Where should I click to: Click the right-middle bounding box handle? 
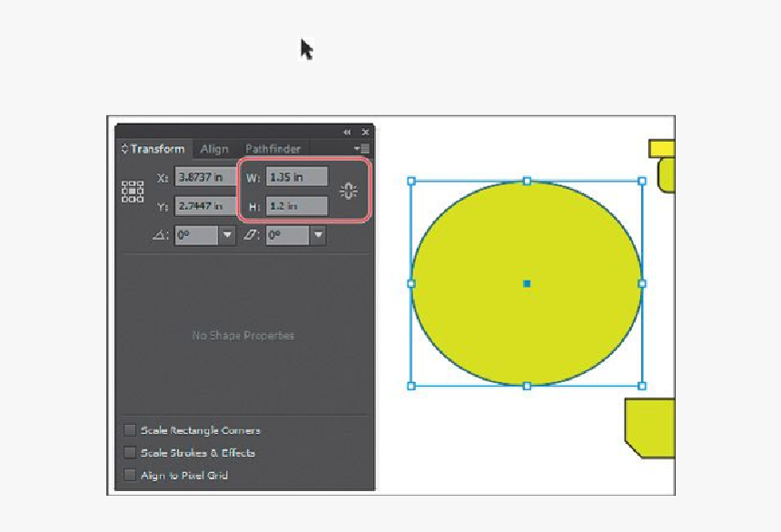tap(642, 283)
